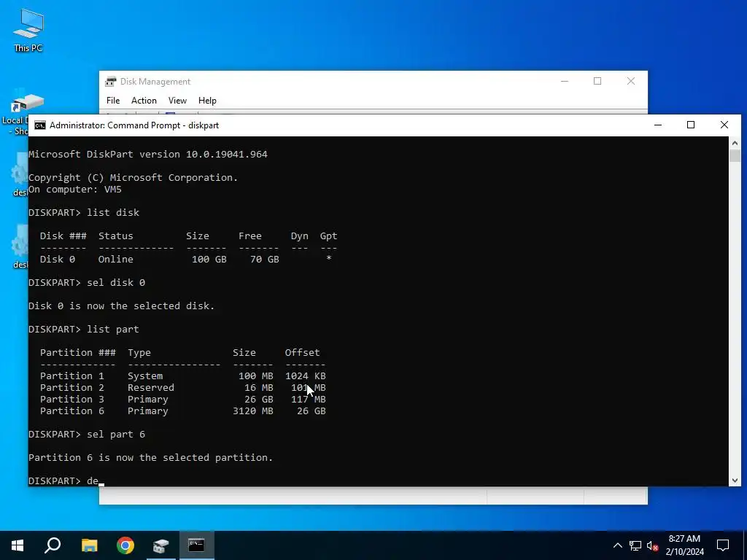The width and height of the screenshot is (747, 560).
Task: Open File menu in Disk Management
Action: 113,101
